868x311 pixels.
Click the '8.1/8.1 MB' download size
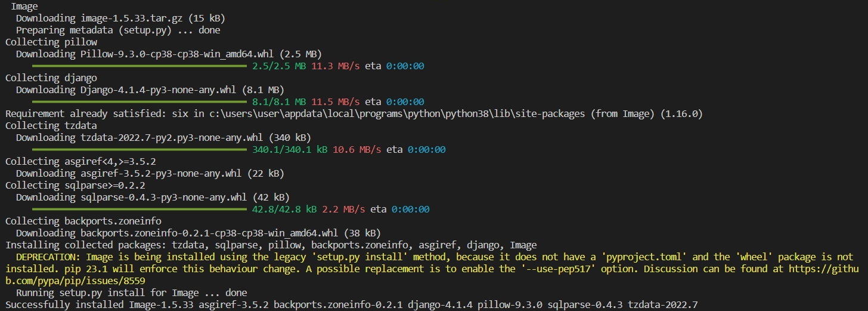click(x=279, y=101)
